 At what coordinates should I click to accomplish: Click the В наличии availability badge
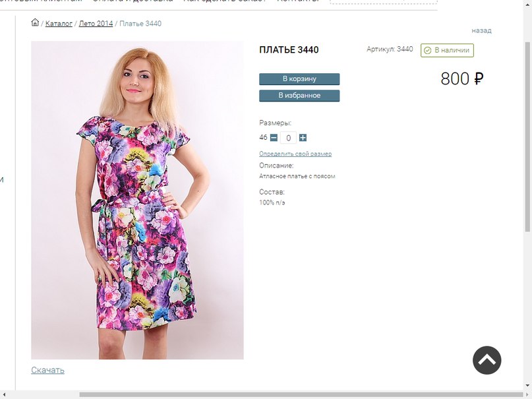tap(447, 50)
